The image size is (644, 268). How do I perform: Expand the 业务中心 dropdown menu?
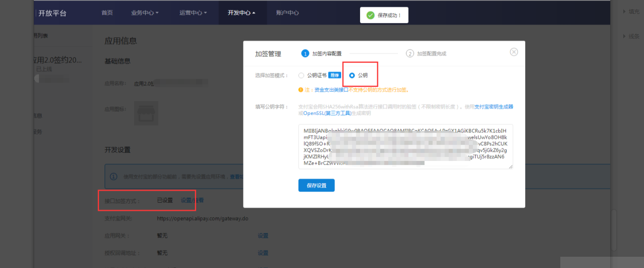[x=144, y=13]
